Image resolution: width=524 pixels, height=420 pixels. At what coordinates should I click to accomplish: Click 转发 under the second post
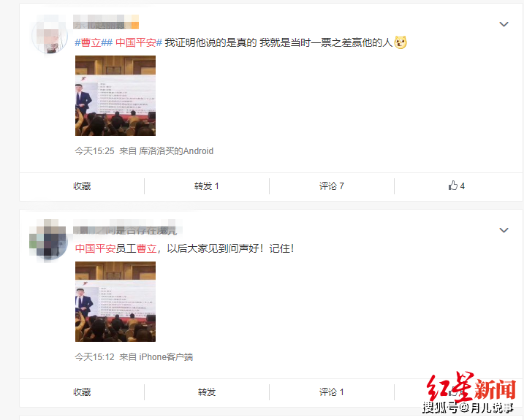coord(207,392)
